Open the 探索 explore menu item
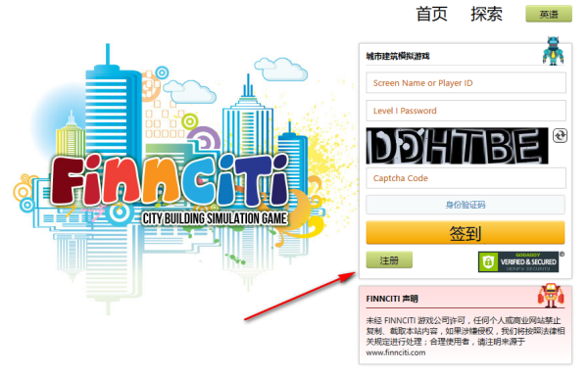The image size is (588, 375). (486, 15)
